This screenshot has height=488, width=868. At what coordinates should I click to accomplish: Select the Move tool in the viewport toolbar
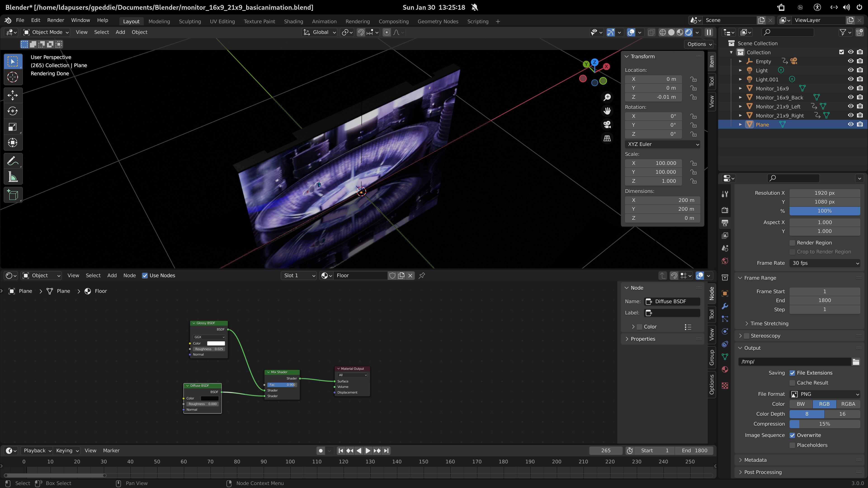12,95
